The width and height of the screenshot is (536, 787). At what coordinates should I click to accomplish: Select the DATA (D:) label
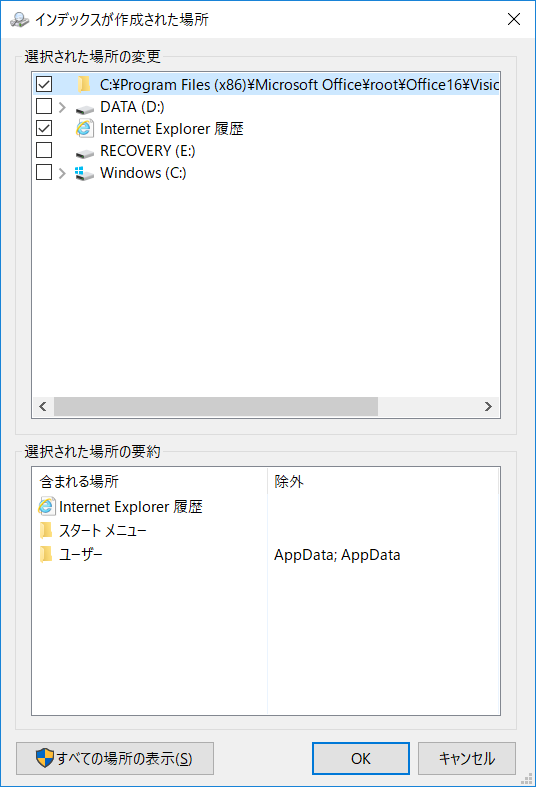[132, 106]
